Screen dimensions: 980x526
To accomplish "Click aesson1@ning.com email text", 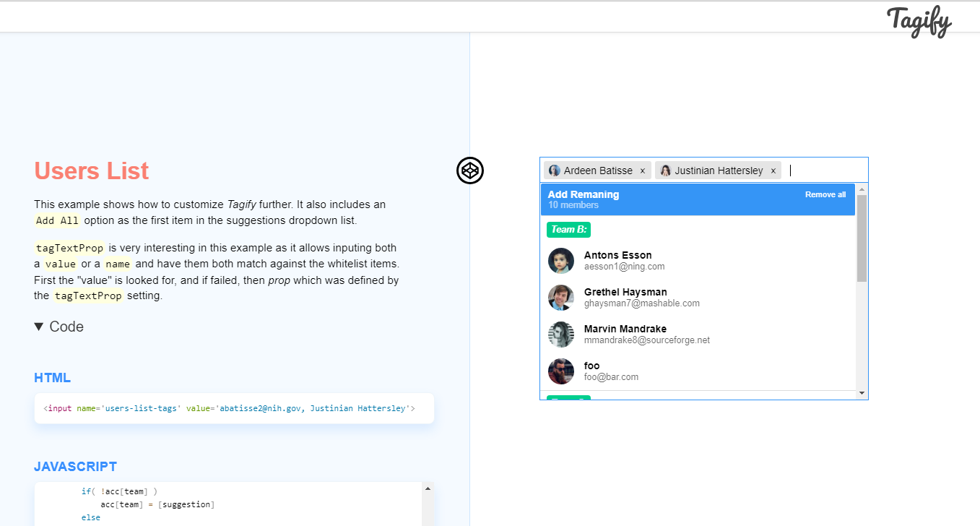I will tap(625, 267).
